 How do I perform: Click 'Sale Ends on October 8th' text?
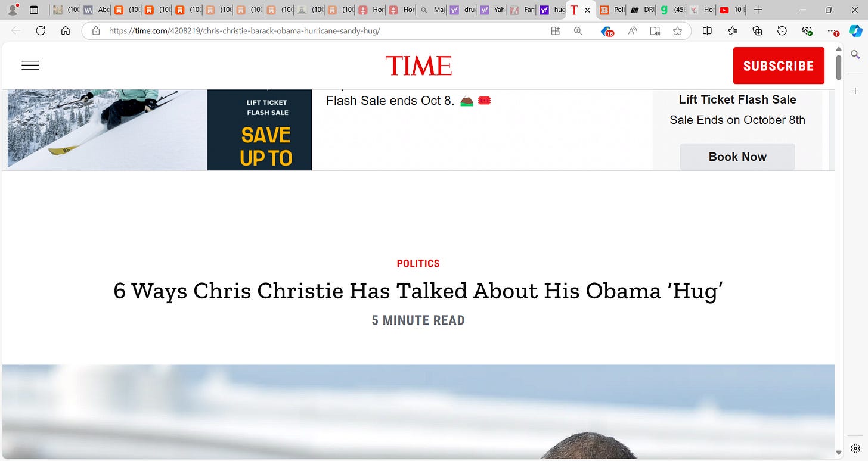tap(737, 120)
